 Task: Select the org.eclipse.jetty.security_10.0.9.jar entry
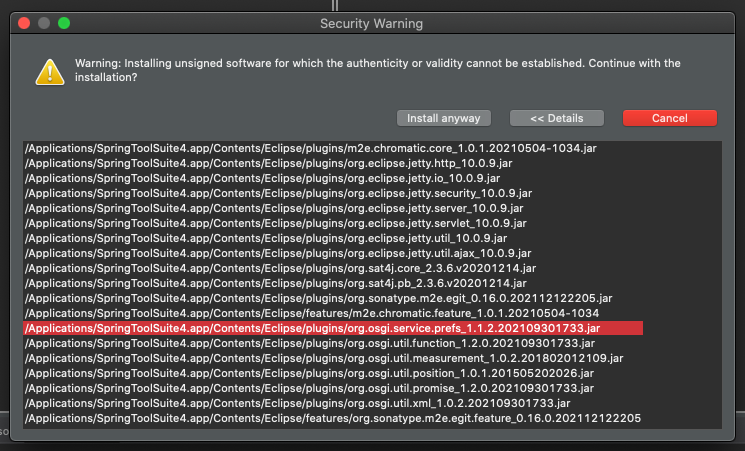point(278,193)
